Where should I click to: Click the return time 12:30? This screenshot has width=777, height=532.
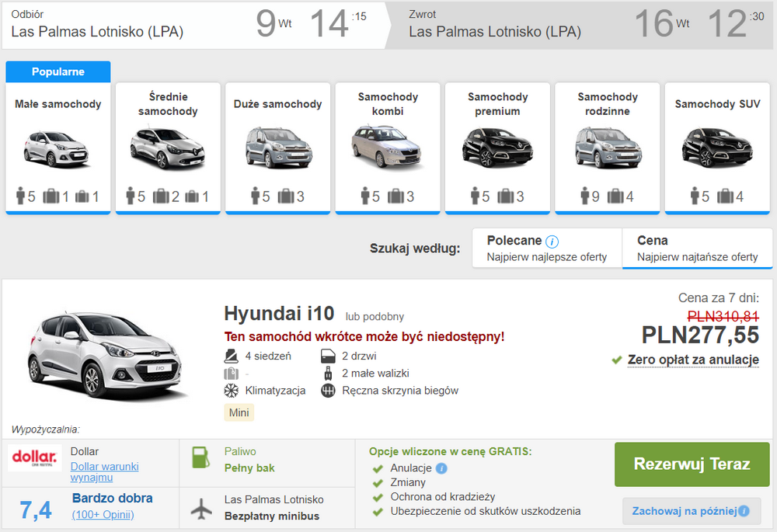click(x=735, y=23)
